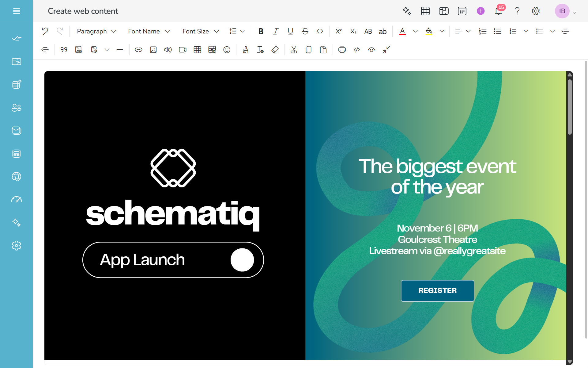
Task: Expand the font color picker arrow
Action: tap(415, 31)
